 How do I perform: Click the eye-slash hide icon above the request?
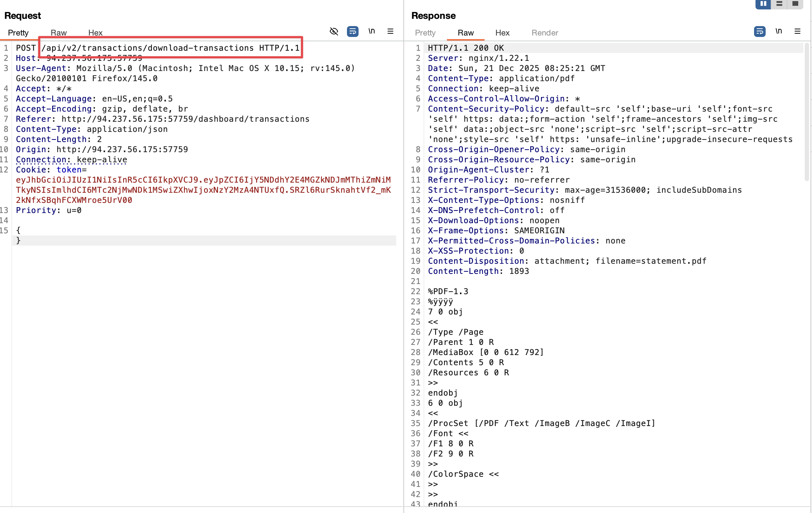point(334,32)
